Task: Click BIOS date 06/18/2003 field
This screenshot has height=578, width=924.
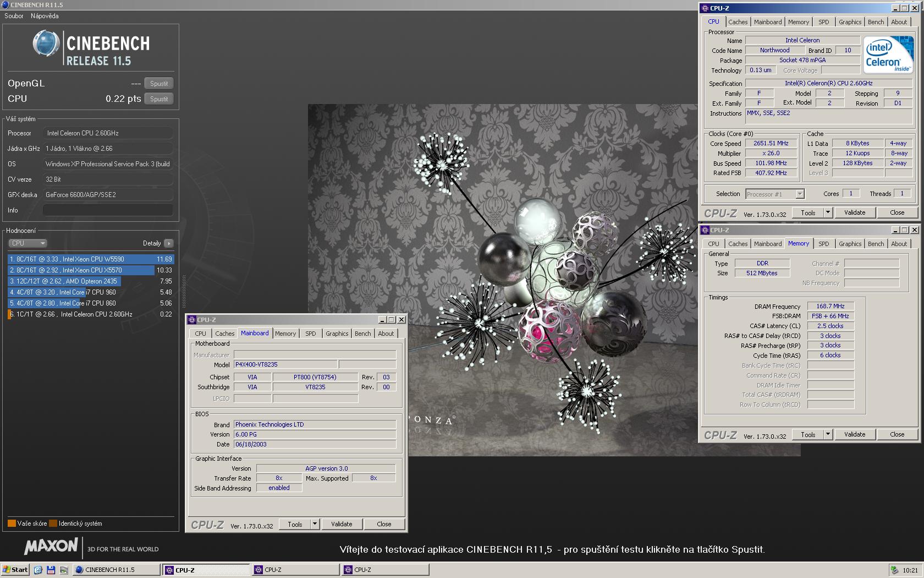Action: point(315,444)
